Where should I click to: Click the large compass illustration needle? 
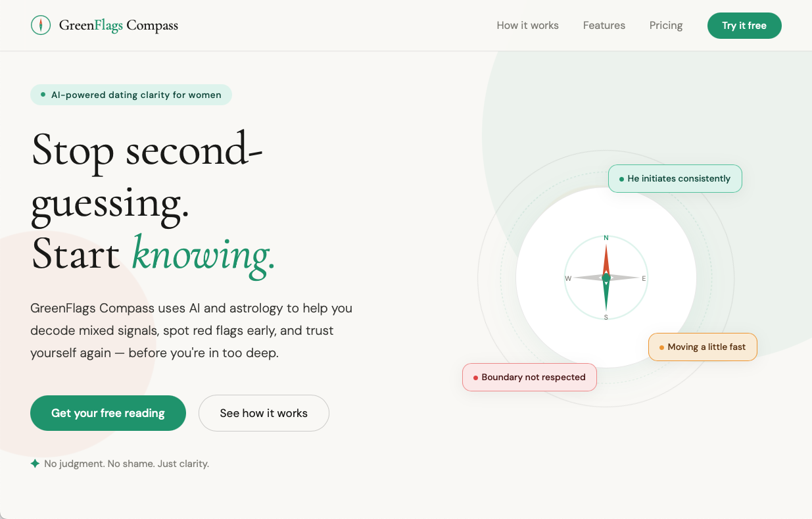tap(606, 278)
